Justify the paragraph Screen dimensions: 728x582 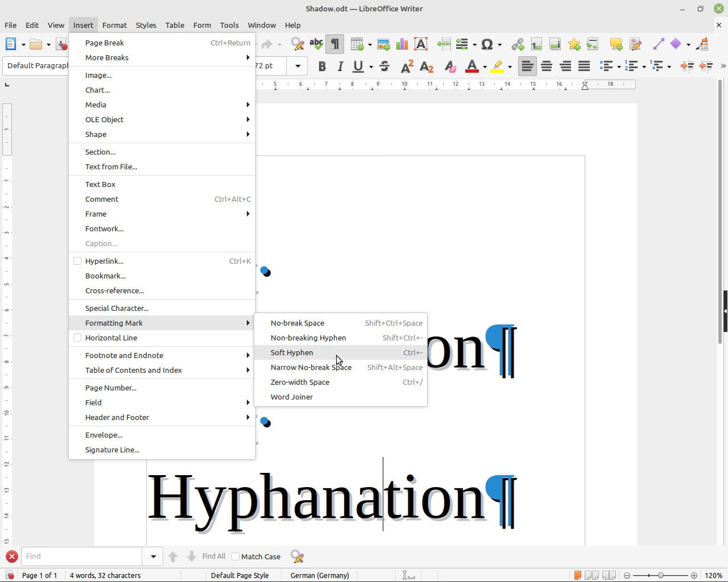coord(584,66)
